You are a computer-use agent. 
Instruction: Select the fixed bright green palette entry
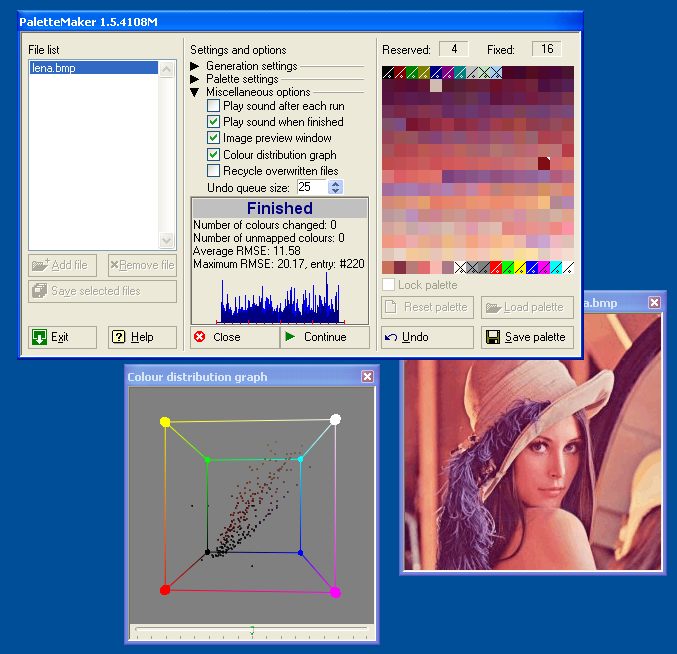coord(508,268)
